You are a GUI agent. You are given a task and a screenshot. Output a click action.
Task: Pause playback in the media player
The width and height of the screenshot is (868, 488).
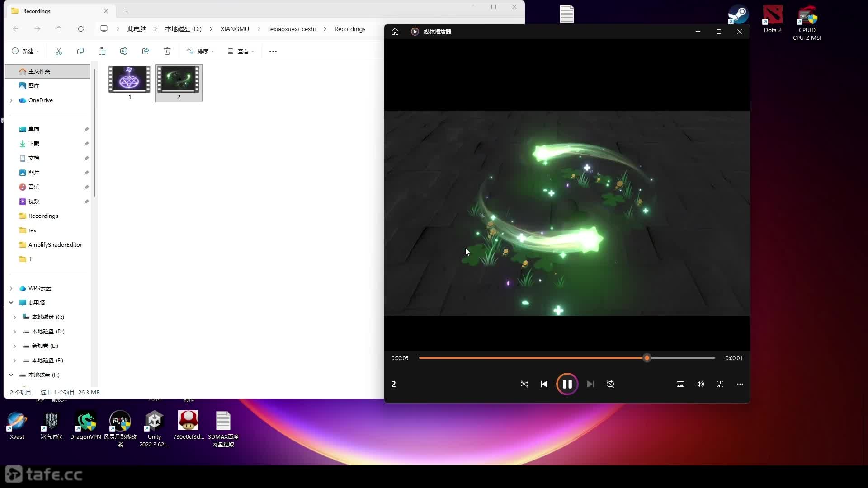567,384
